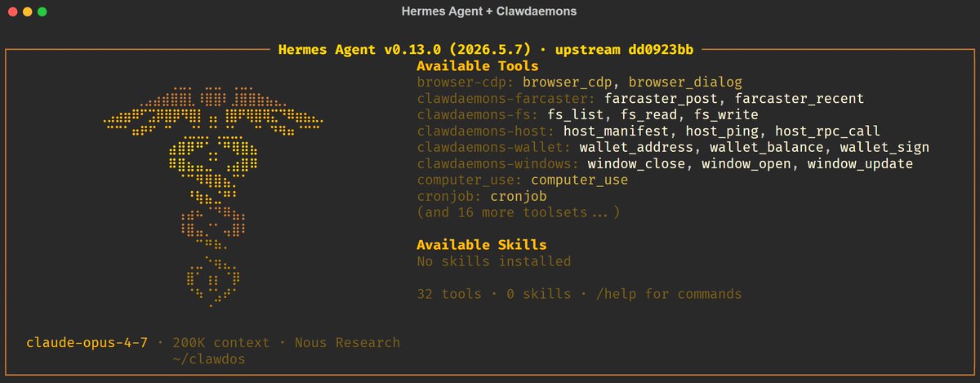Click the '~/clawdos' working directory path

tap(209, 359)
